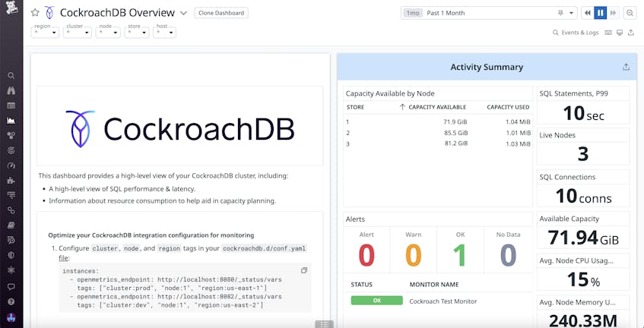
Task: Step time range forward
Action: click(x=613, y=13)
